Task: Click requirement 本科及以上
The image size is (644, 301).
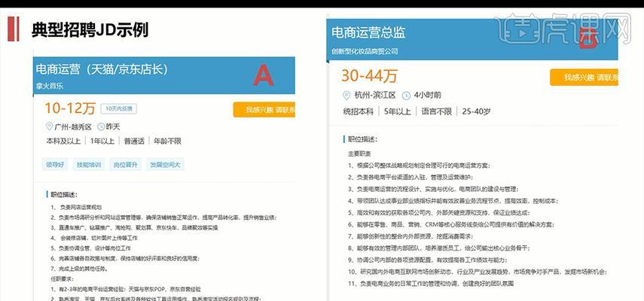Action: (x=63, y=141)
